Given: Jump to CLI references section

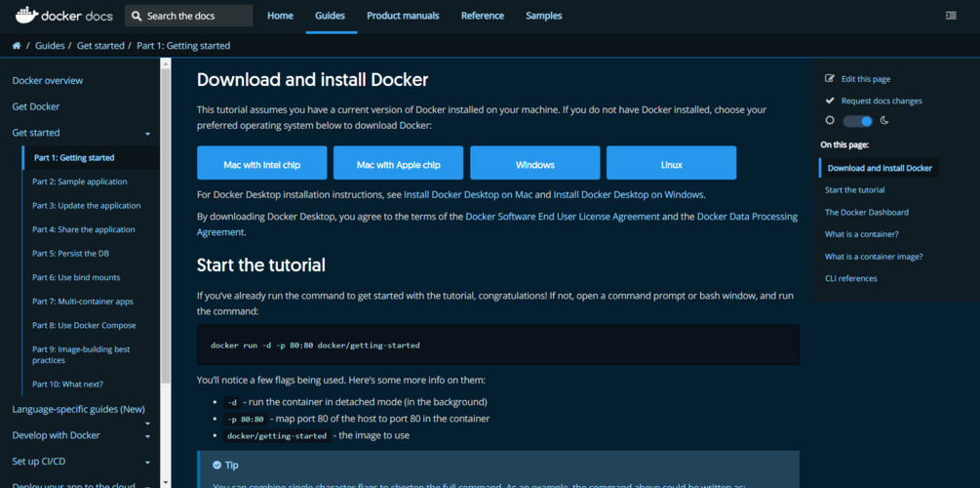Looking at the screenshot, I should 851,278.
